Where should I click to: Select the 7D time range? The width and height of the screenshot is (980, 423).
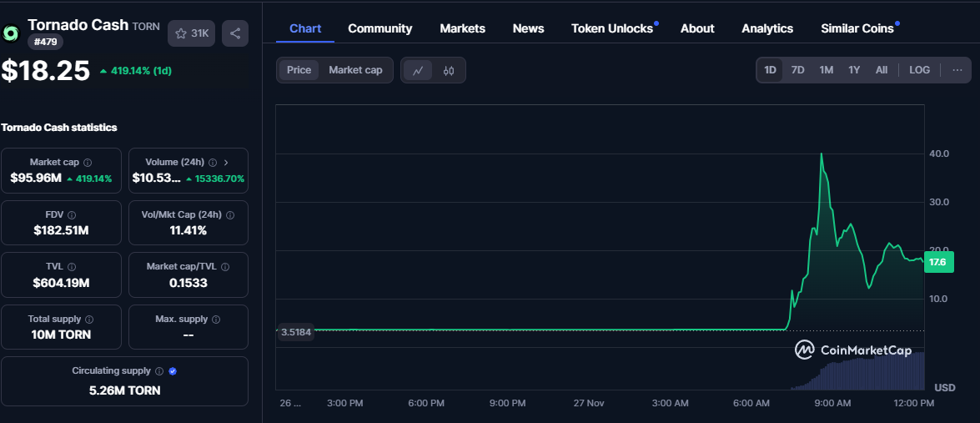tap(797, 70)
